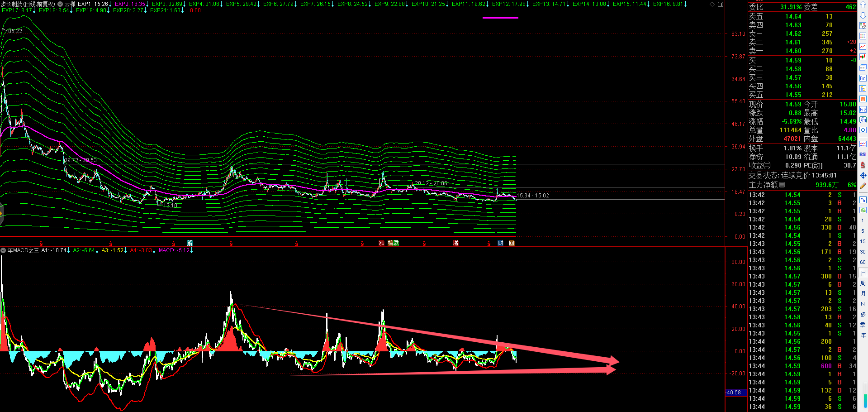Click the red line chart icon in sidebar
The height and width of the screenshot is (412, 868).
(x=863, y=47)
